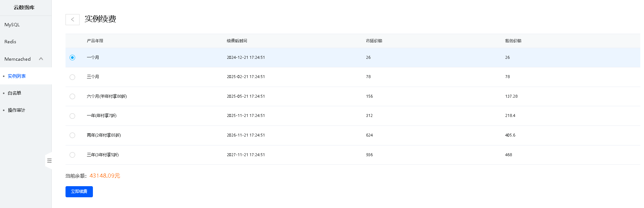The image size is (644, 208).
Task: Click the 我的价格 column header
Action: coord(513,41)
